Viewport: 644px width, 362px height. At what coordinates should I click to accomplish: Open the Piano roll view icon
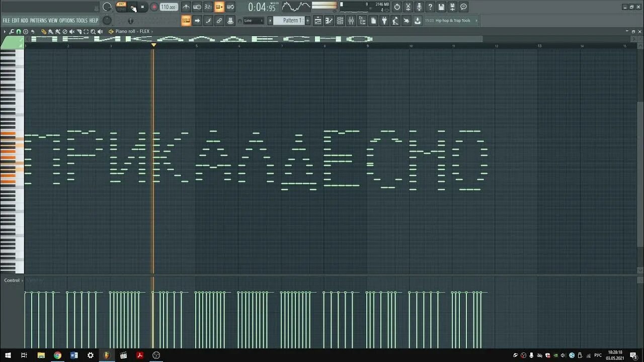tap(329, 21)
